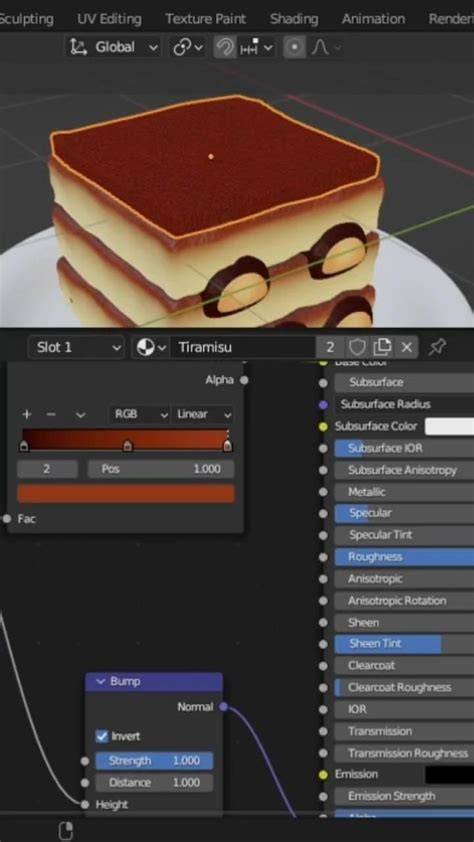Click the Bump Strength value field
The width and height of the screenshot is (474, 842).
tap(154, 760)
